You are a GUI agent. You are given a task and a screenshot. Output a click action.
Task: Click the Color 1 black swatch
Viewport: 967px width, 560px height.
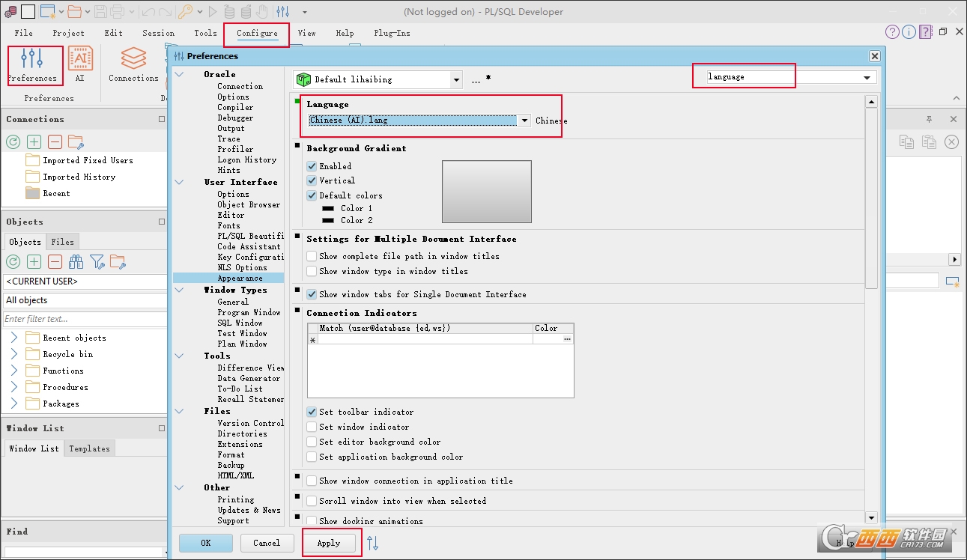coord(328,209)
